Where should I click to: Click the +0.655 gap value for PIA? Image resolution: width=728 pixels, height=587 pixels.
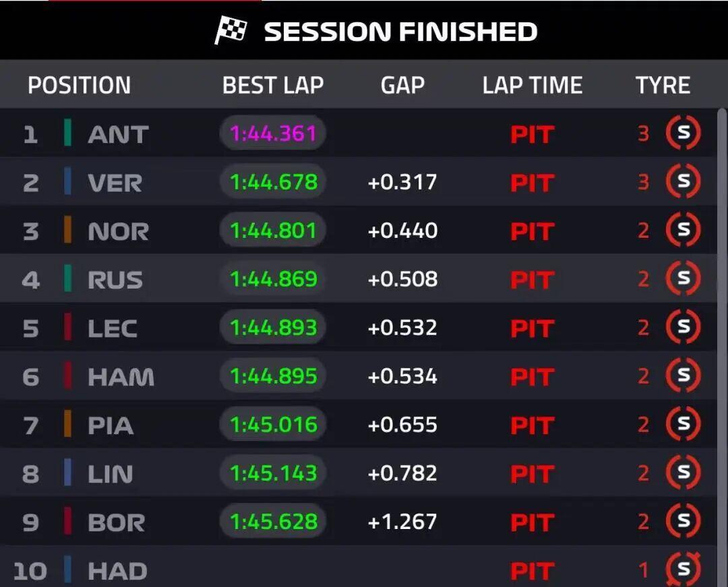pyautogui.click(x=402, y=425)
